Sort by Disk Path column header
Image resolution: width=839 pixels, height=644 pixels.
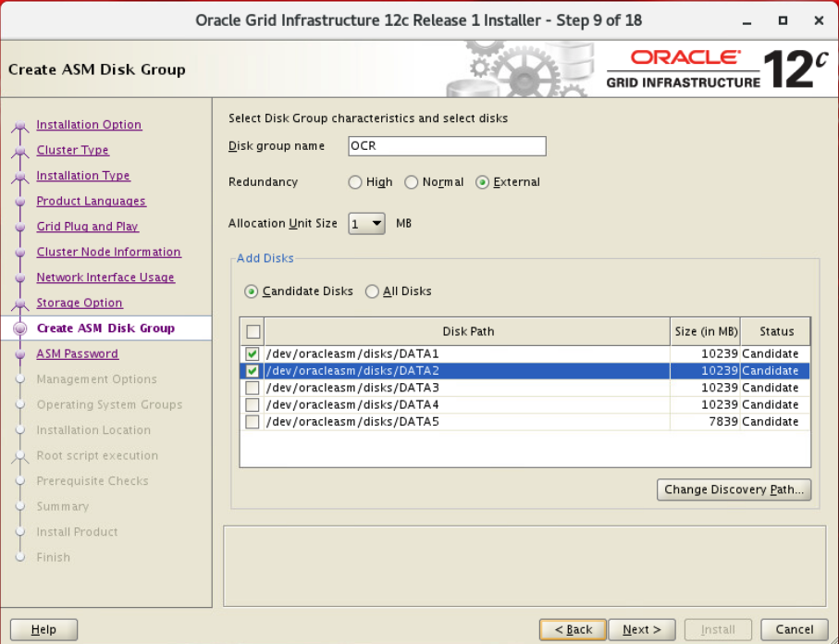(x=468, y=331)
